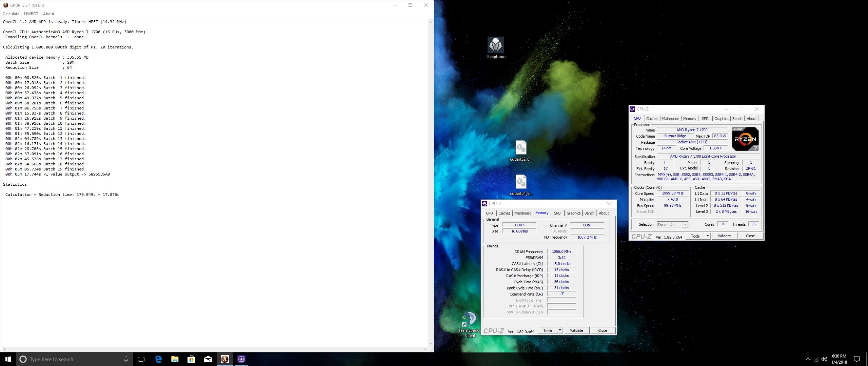Open Task View from the taskbar

141,359
